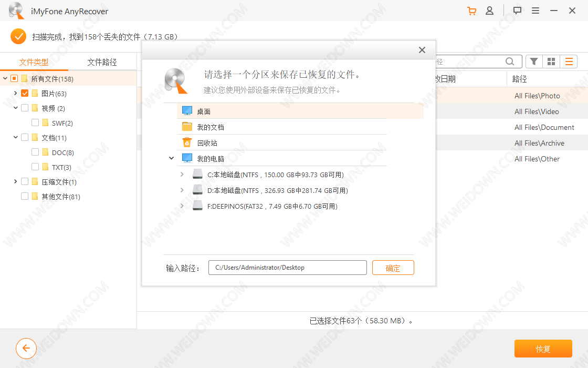Click the back arrow button
The height and width of the screenshot is (368, 588).
pos(26,348)
